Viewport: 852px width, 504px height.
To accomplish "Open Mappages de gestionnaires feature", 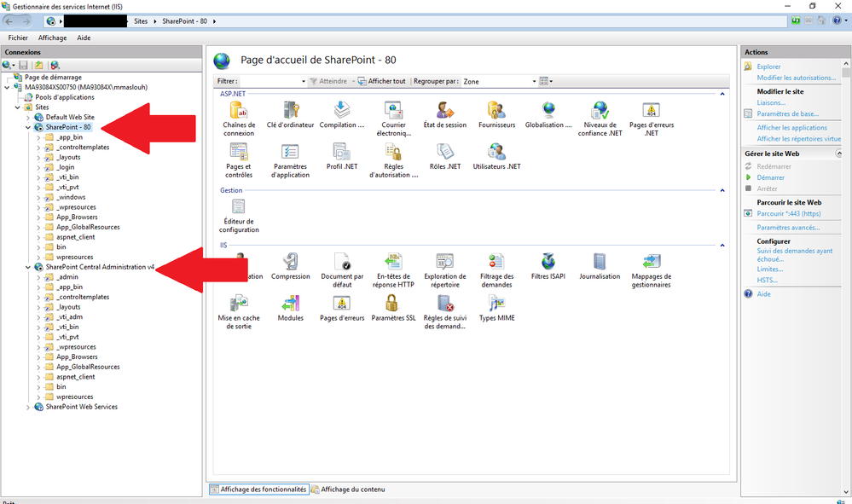I will [x=652, y=270].
